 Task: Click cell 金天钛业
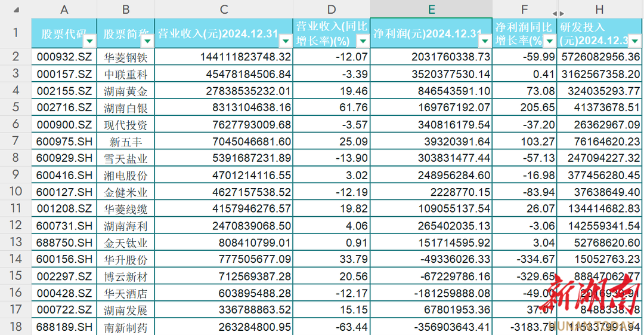click(x=126, y=242)
